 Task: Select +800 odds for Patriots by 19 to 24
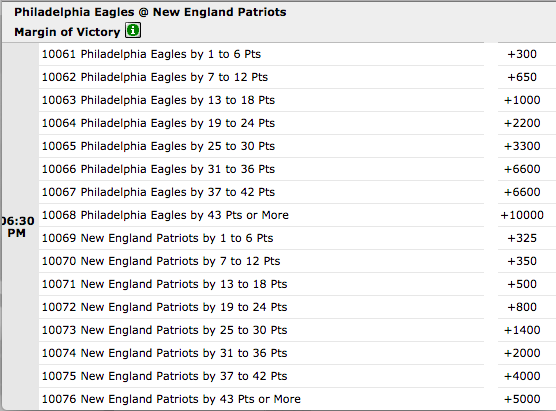pyautogui.click(x=522, y=307)
